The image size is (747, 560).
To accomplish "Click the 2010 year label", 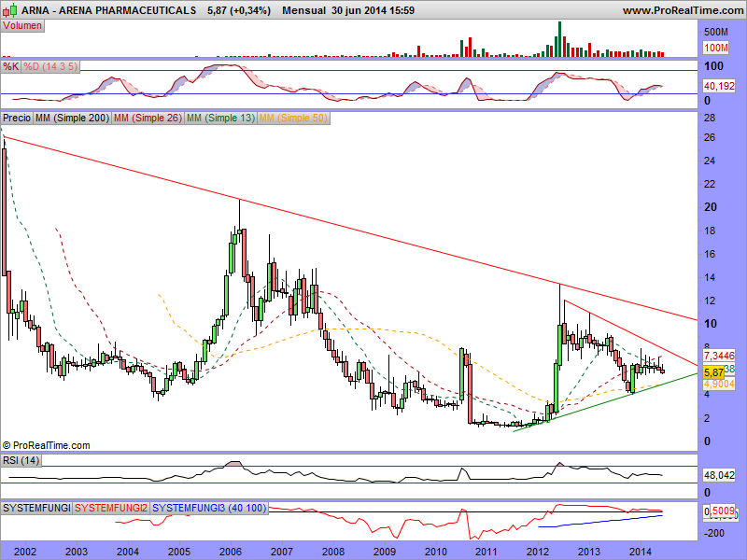I will [x=435, y=552].
